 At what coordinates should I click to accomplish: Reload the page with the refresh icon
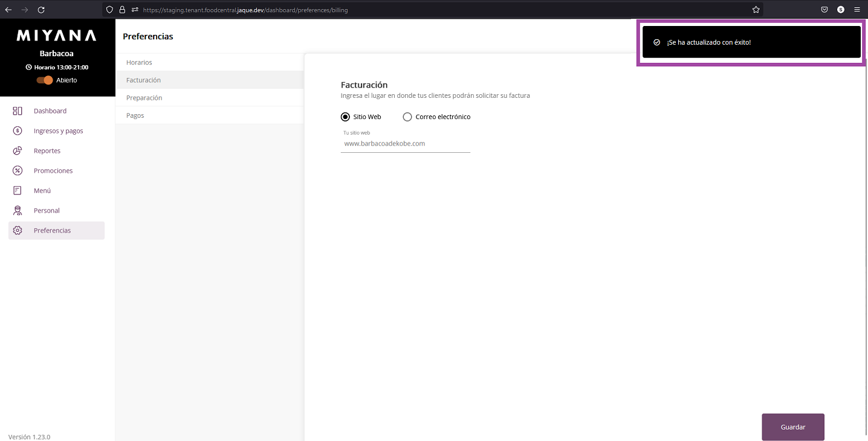(41, 10)
